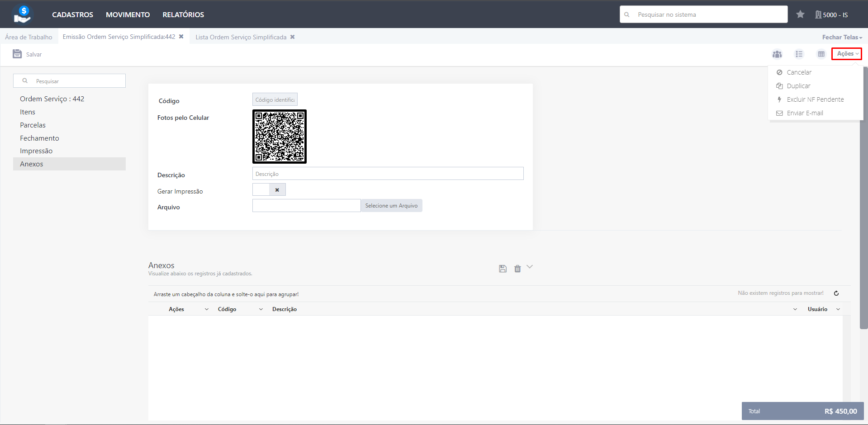Viewport: 868px width, 425px height.
Task: Select Ordem Serviço : 442 in sidebar
Action: (52, 99)
